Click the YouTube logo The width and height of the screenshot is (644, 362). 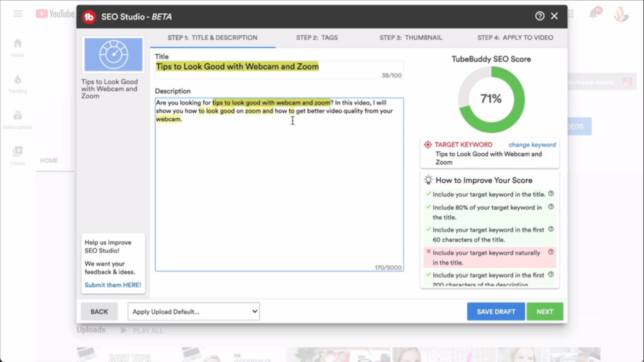(x=55, y=14)
